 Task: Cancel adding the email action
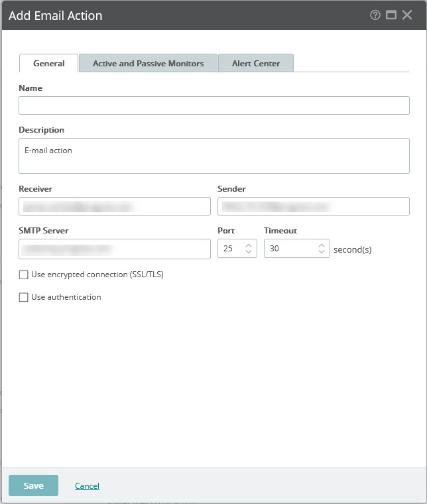[x=87, y=485]
